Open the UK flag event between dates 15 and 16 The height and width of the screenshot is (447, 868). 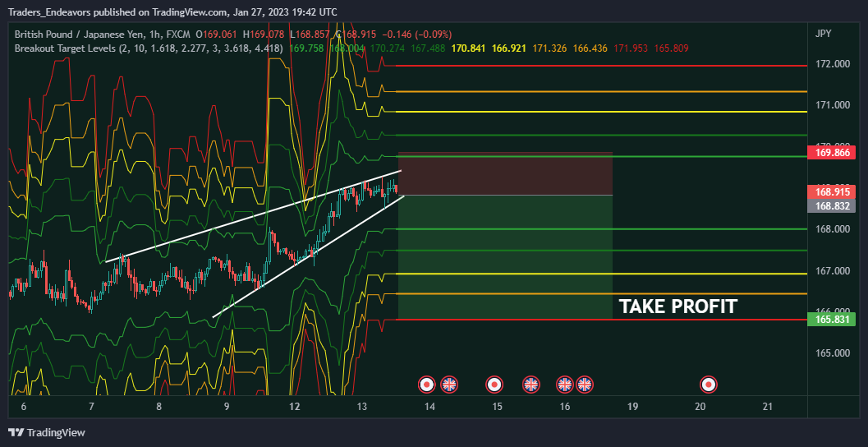click(530, 384)
